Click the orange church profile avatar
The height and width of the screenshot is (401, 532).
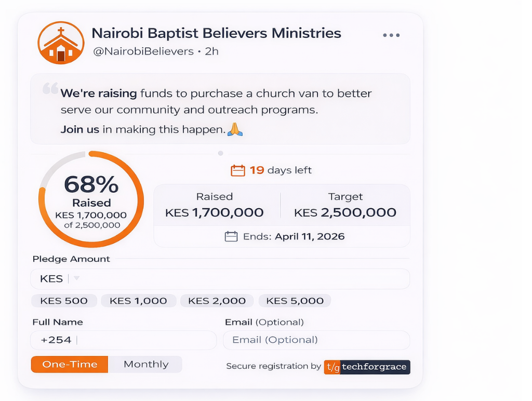click(61, 43)
